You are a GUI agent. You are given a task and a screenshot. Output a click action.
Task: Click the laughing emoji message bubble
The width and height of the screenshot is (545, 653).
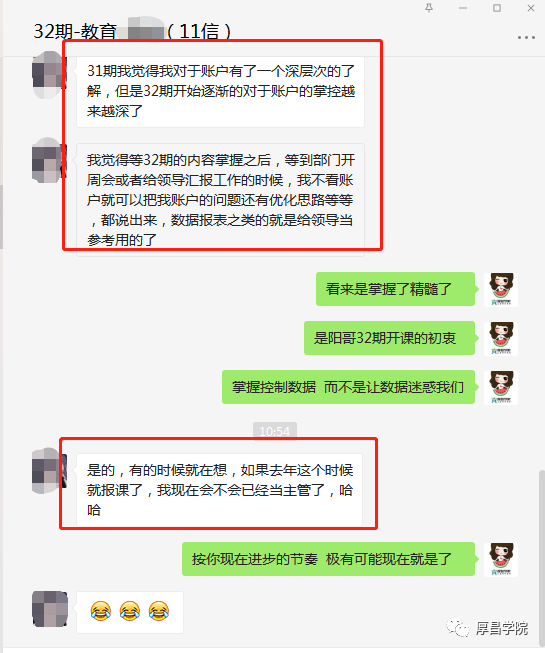tap(130, 612)
